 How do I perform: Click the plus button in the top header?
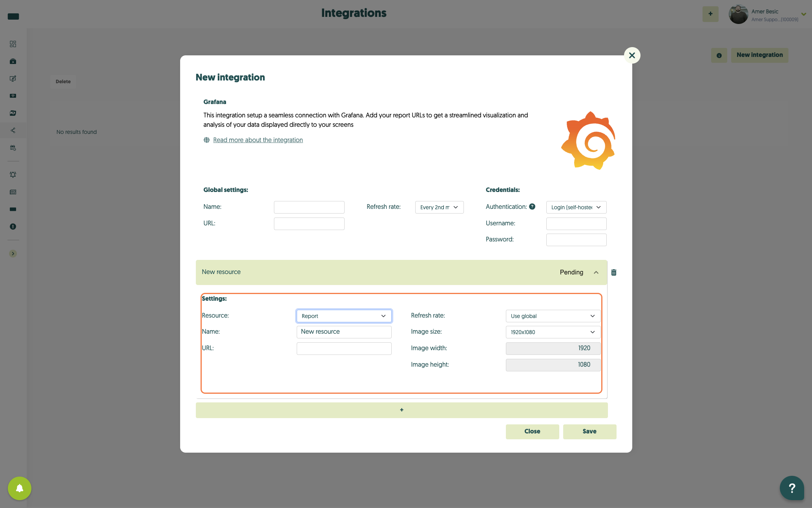[x=710, y=14]
